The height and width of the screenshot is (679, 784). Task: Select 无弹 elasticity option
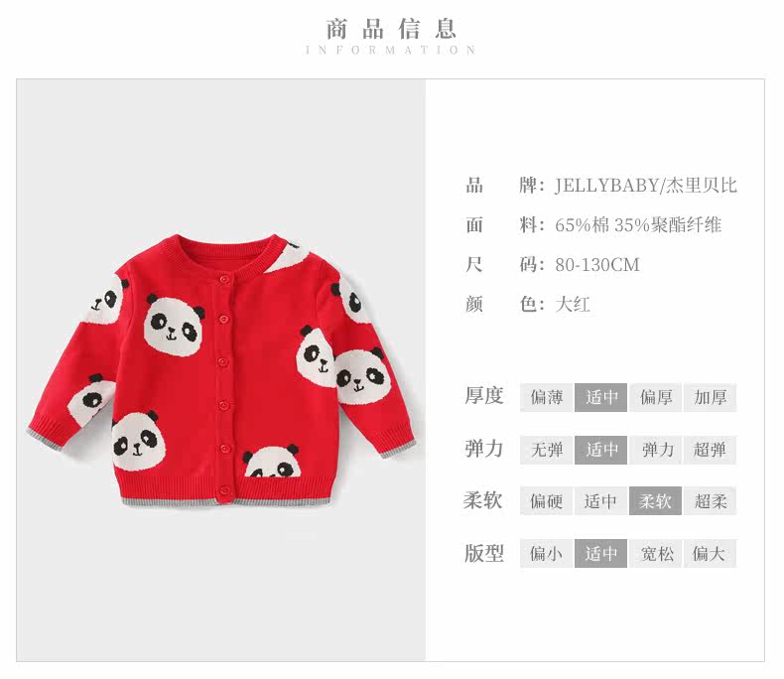pyautogui.click(x=546, y=450)
